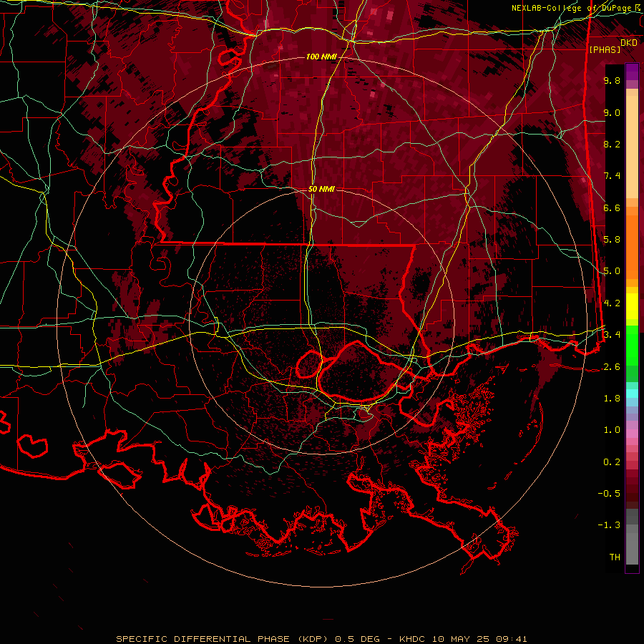This screenshot has width=644, height=644.
Task: Click the 7.4 scale value
Action: tap(612, 176)
